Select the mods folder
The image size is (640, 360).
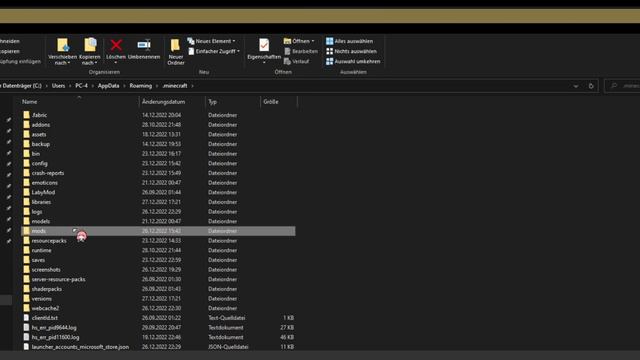(158, 231)
